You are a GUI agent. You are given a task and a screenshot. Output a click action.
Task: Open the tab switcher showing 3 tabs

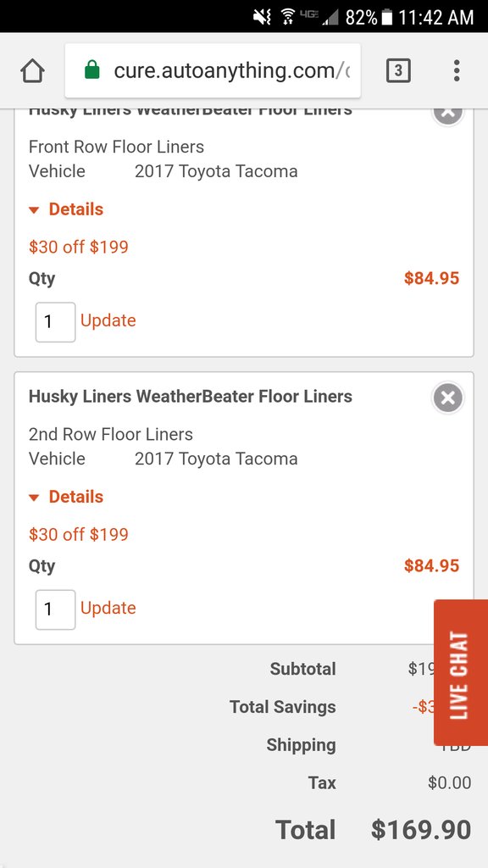pyautogui.click(x=398, y=71)
